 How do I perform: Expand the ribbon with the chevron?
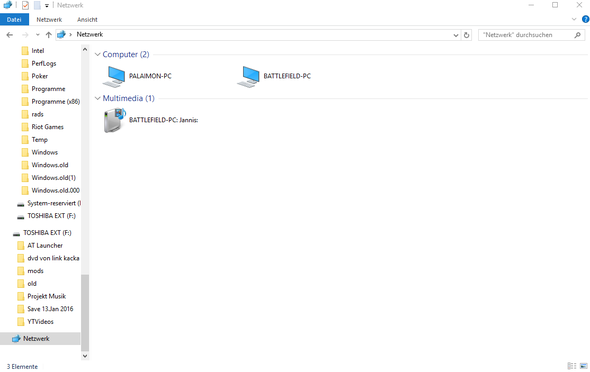(574, 19)
